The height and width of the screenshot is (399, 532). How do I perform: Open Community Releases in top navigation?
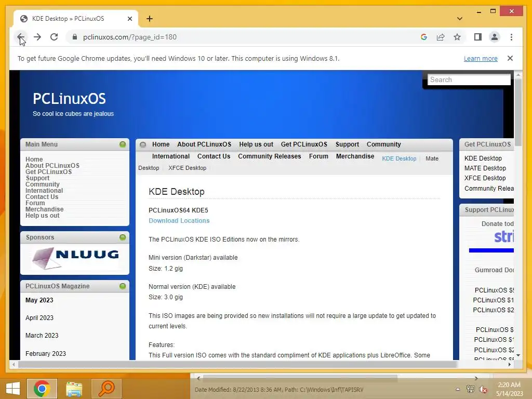[x=270, y=156]
